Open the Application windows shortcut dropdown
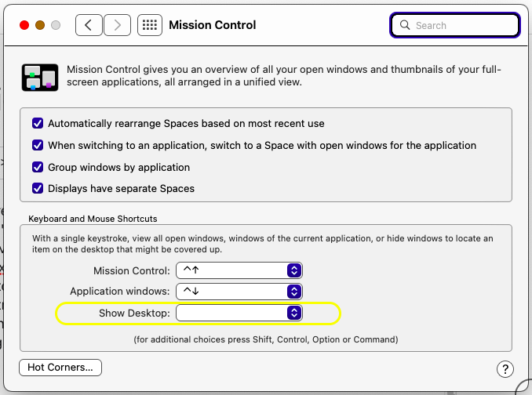This screenshot has width=532, height=395. [239, 292]
